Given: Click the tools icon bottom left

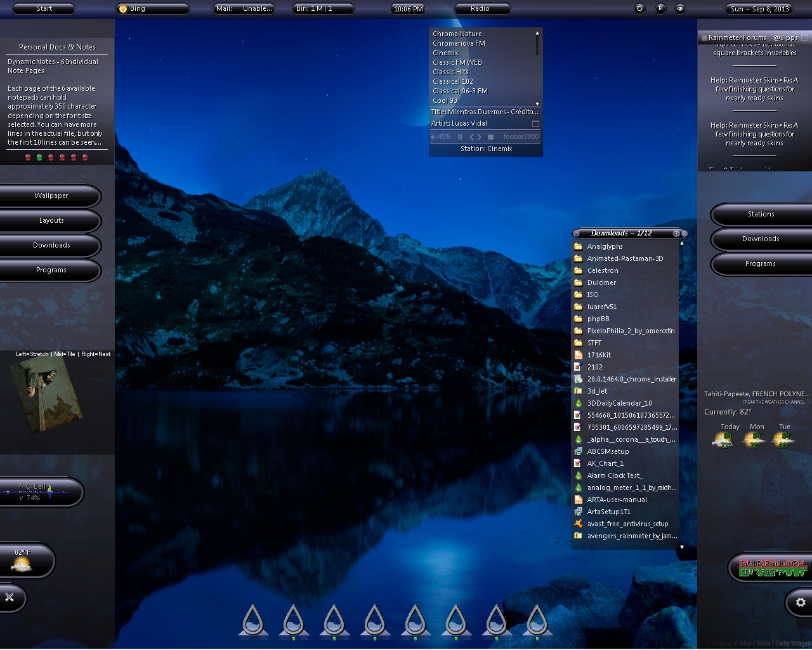Looking at the screenshot, I should (x=10, y=597).
